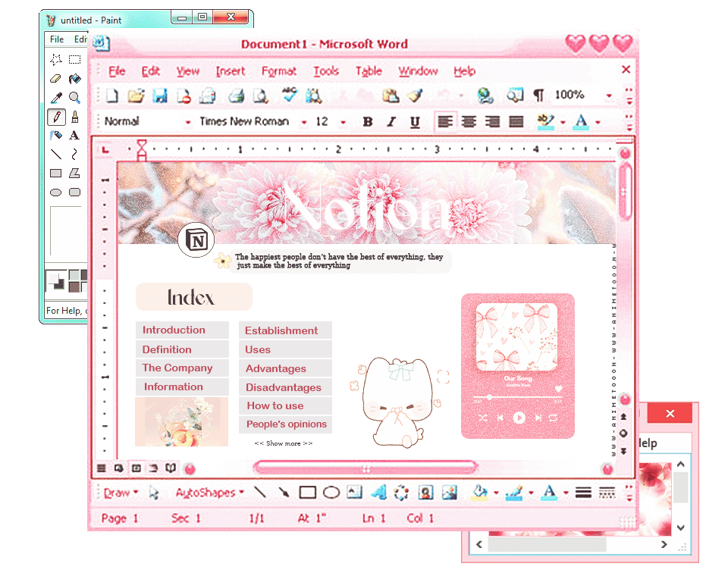Select the Pencil tool in Paint
The height and width of the screenshot is (576, 728).
pyautogui.click(x=56, y=117)
